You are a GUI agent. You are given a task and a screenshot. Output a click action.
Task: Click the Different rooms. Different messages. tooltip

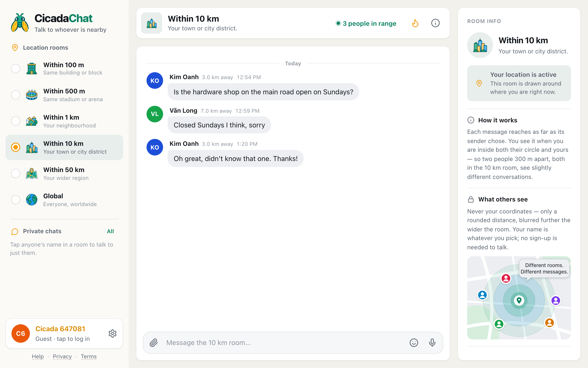click(544, 268)
